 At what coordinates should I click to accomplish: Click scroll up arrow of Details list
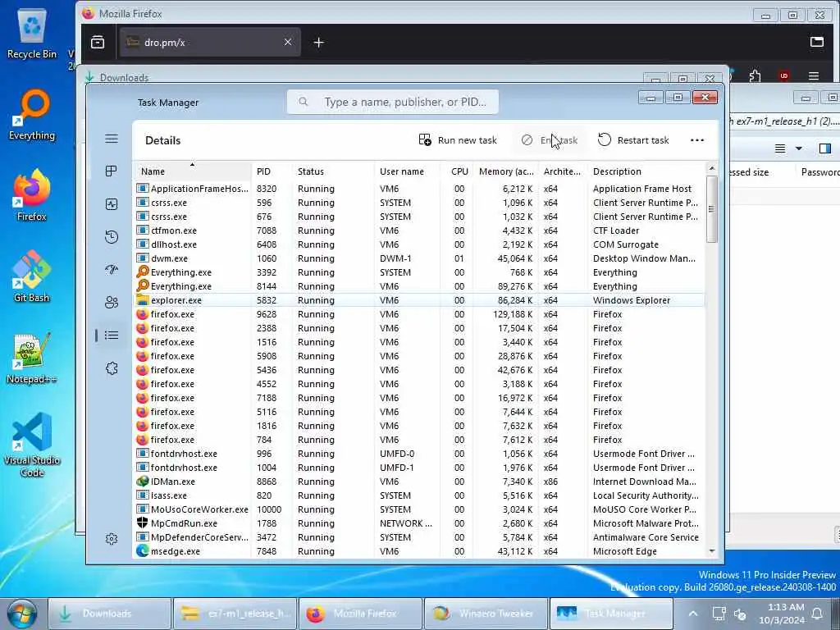pyautogui.click(x=711, y=168)
